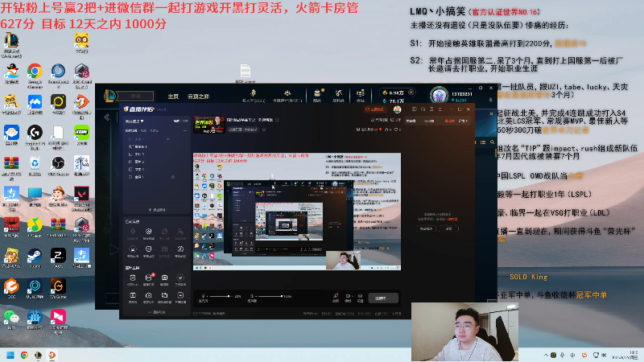The image size is (644, 362).
Task: Select the second tab of the chat panel
Action: 429,121
